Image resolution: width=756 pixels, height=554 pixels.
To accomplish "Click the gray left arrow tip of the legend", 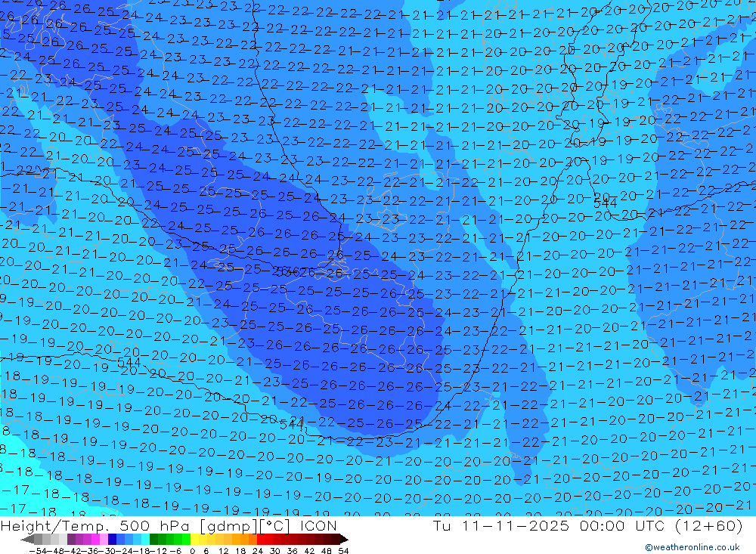I will [27, 540].
